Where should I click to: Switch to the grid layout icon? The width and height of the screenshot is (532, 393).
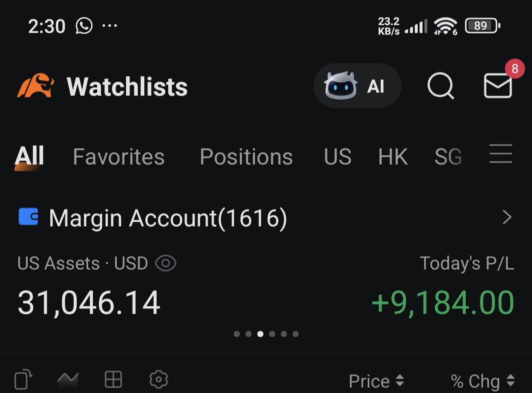113,379
